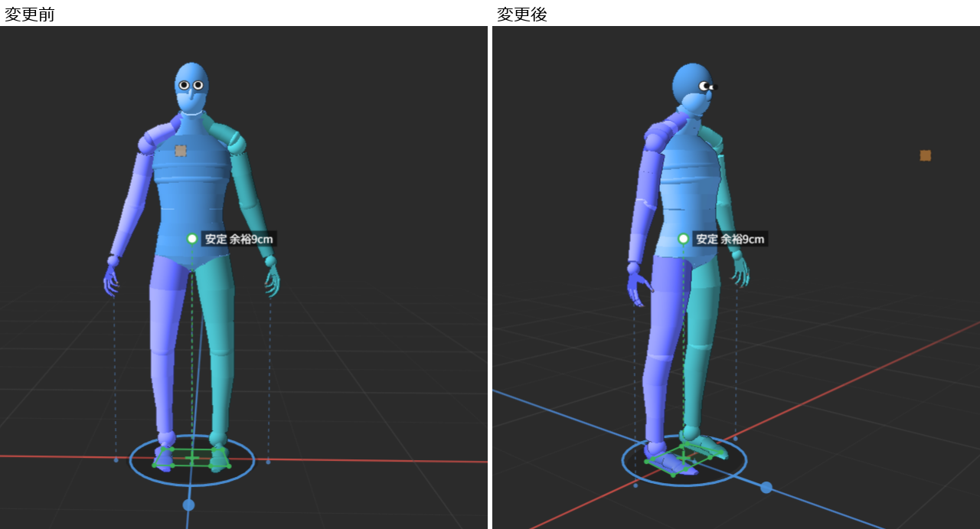Grab the blue dot handle on the axis in 変更前 view
This screenshot has height=529, width=980.
[x=188, y=505]
